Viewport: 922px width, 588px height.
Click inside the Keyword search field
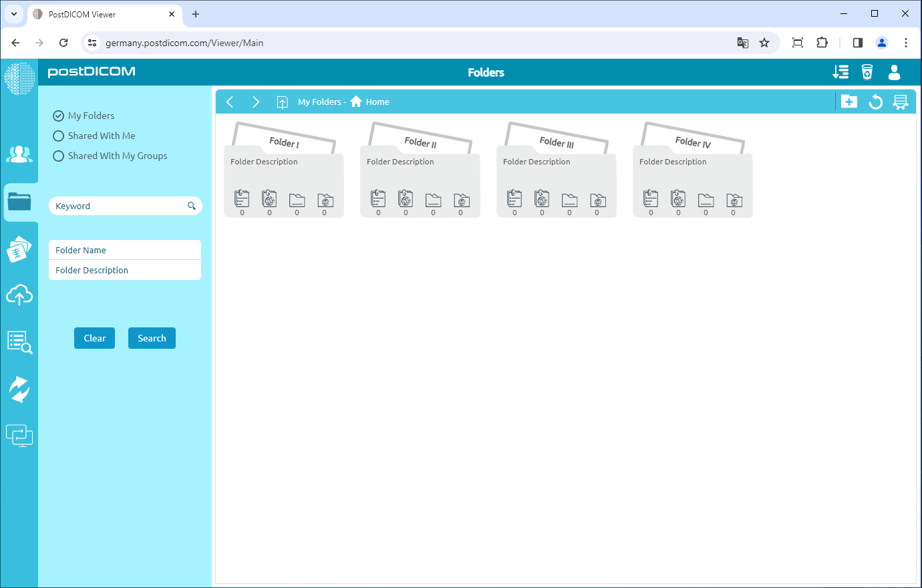tap(114, 206)
